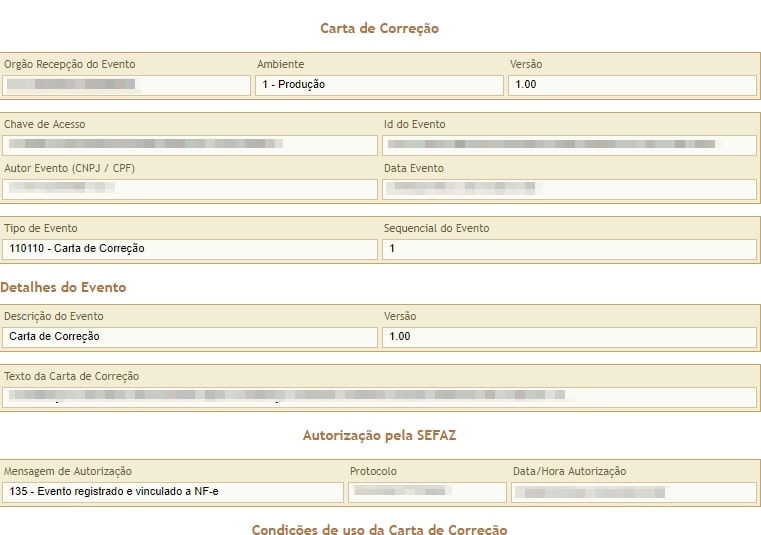Select the Texto da Carta de Correção field
The width and height of the screenshot is (761, 535).
379,397
